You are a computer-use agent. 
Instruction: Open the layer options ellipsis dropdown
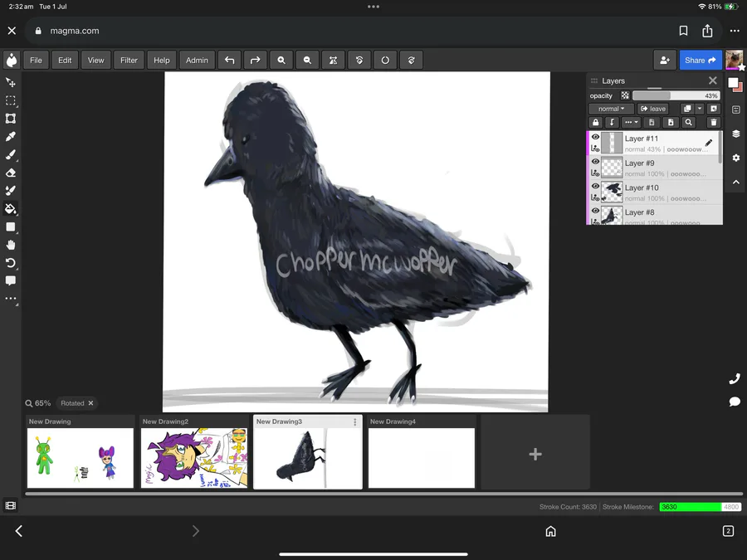(x=631, y=123)
